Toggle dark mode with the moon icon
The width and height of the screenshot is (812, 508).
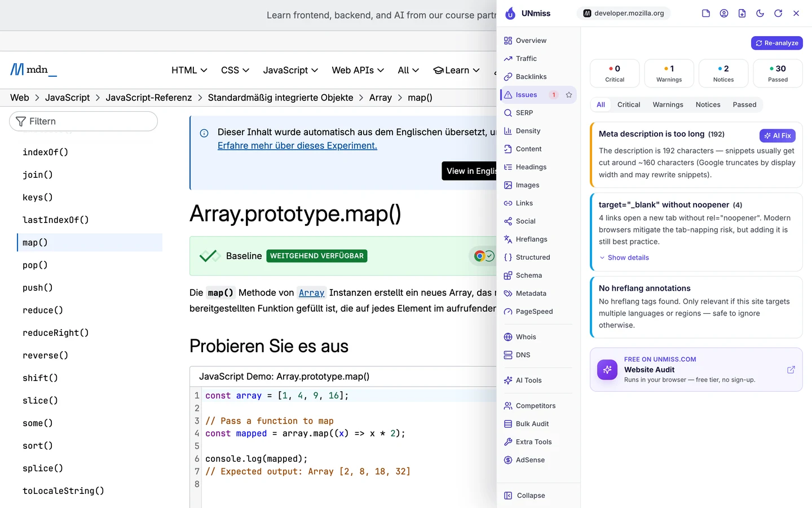pyautogui.click(x=760, y=14)
